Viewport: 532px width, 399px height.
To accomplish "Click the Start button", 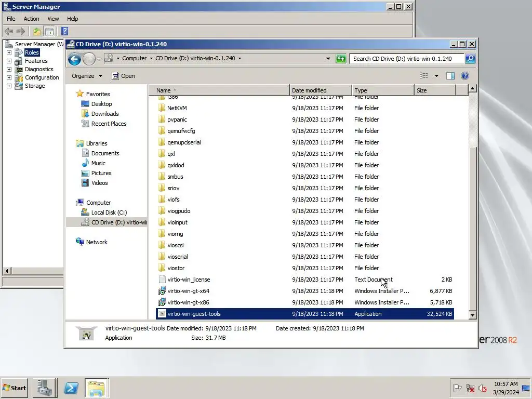I will coord(14,388).
